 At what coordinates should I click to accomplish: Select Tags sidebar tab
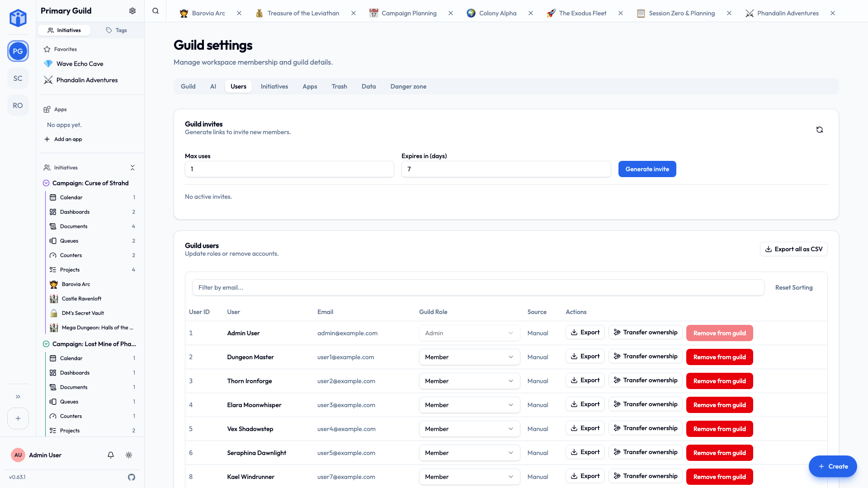116,30
